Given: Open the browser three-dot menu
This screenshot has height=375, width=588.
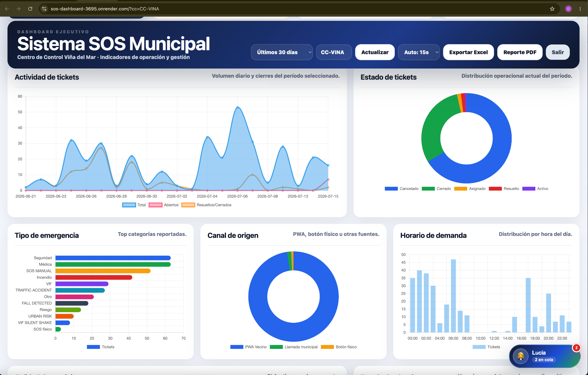Looking at the screenshot, I should 580,9.
